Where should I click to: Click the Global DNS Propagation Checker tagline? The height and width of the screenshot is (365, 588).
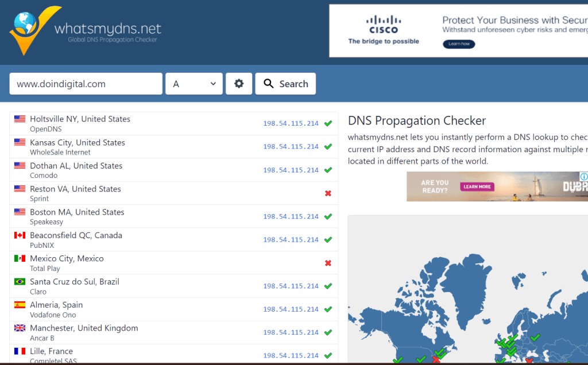(x=113, y=40)
